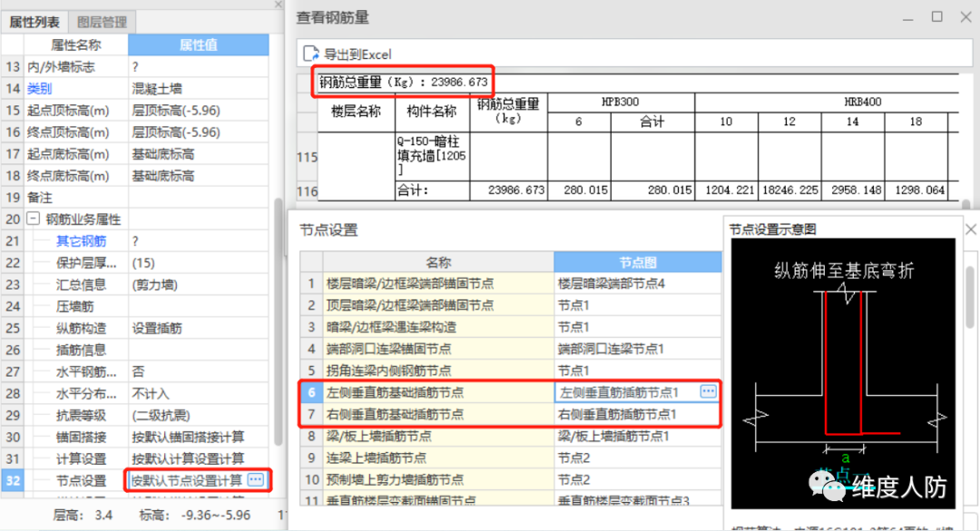The image size is (980, 531).
Task: Click 保护层厚度 value (15)
Action: pos(199,262)
